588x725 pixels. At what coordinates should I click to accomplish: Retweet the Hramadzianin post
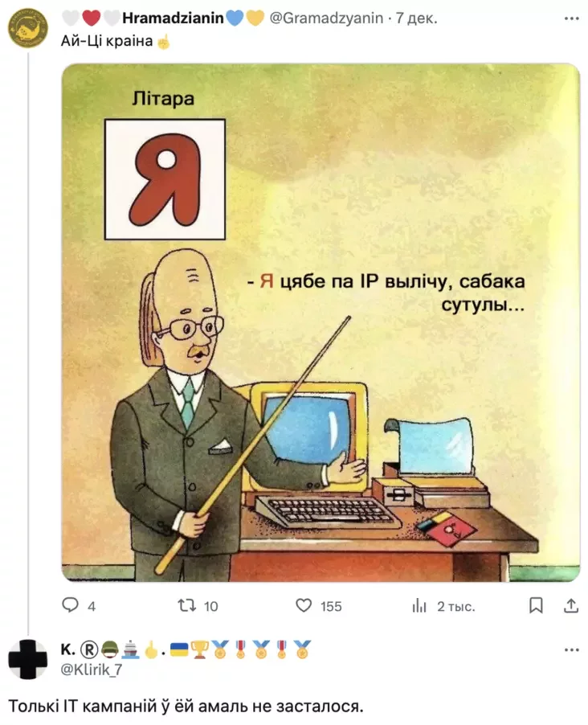(x=187, y=605)
